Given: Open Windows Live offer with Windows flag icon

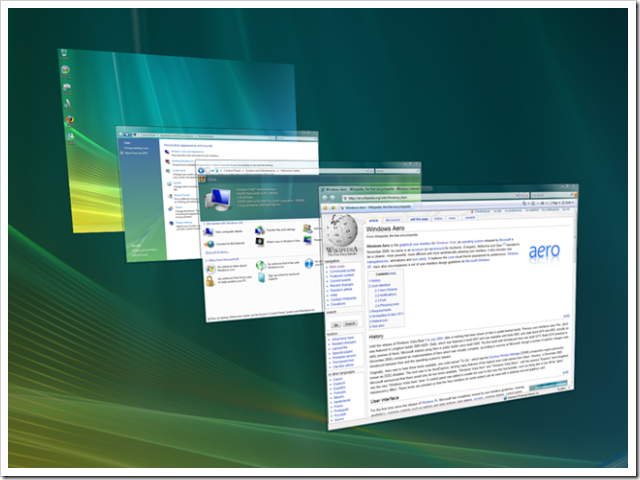Looking at the screenshot, I should [x=211, y=269].
